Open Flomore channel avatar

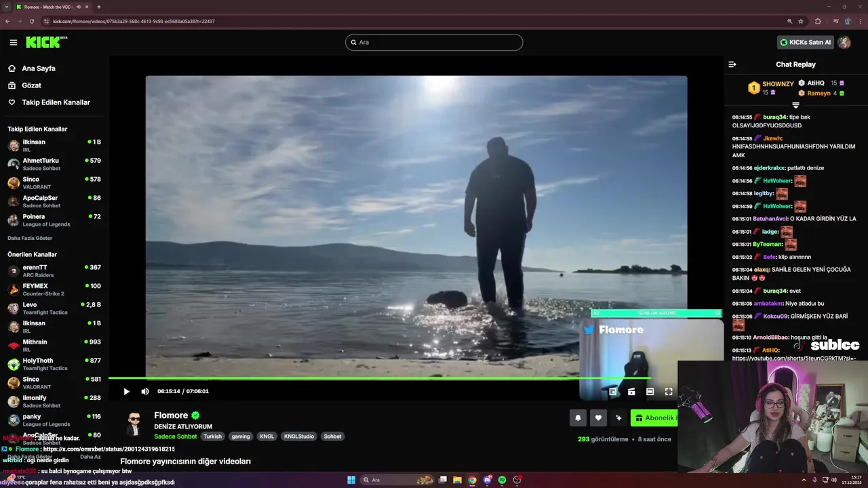tap(134, 424)
